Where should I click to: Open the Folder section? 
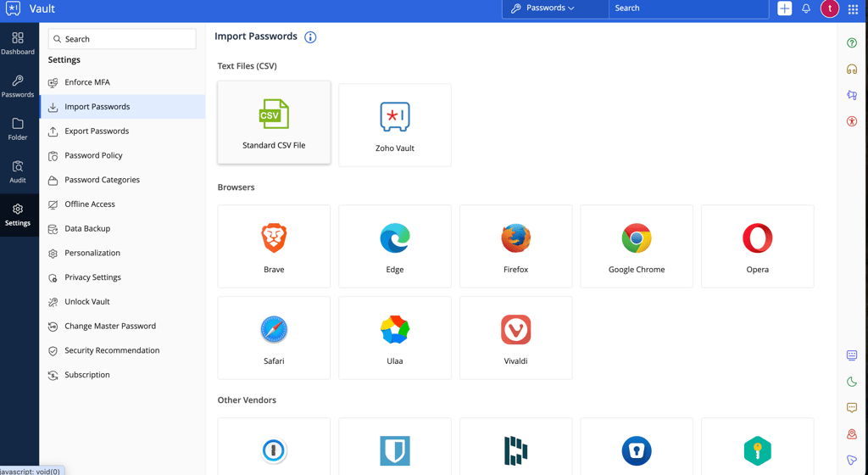click(x=18, y=129)
